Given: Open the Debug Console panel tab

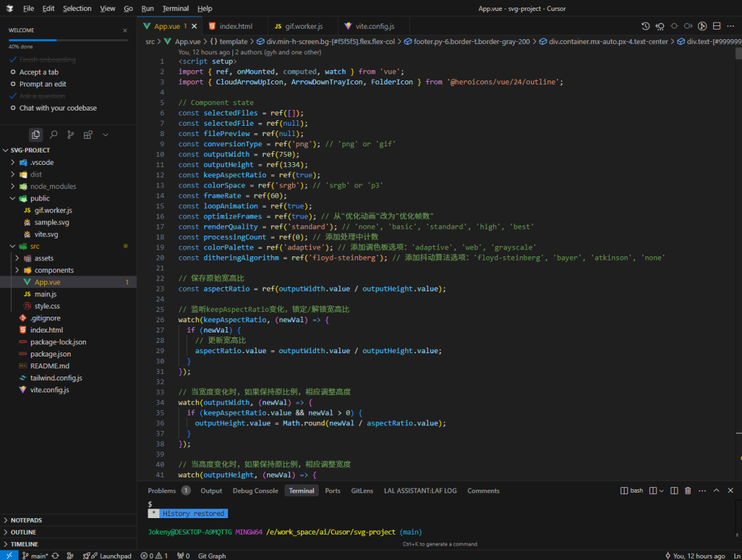Looking at the screenshot, I should [x=255, y=491].
